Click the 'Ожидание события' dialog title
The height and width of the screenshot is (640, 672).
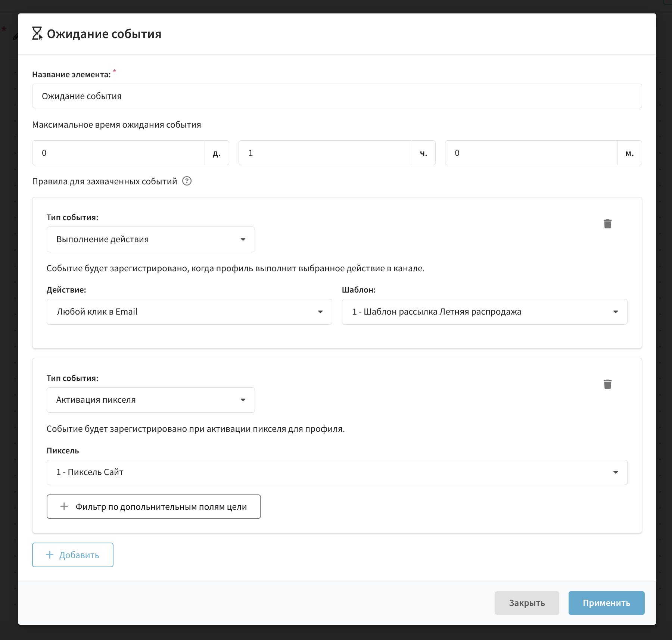(104, 34)
